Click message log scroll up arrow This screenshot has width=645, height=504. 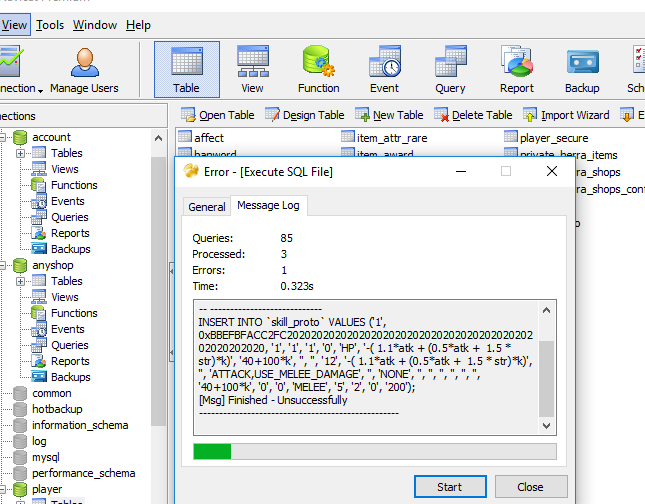(546, 310)
